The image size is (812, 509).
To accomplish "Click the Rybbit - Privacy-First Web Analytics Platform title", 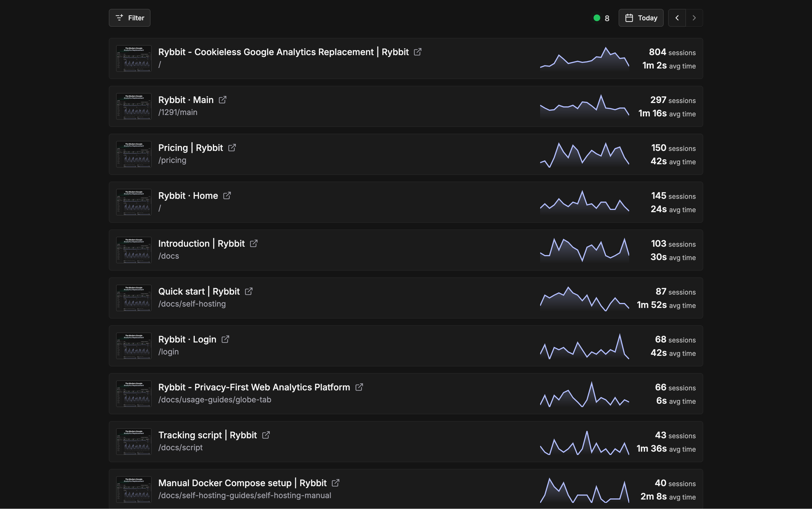I will tap(254, 387).
